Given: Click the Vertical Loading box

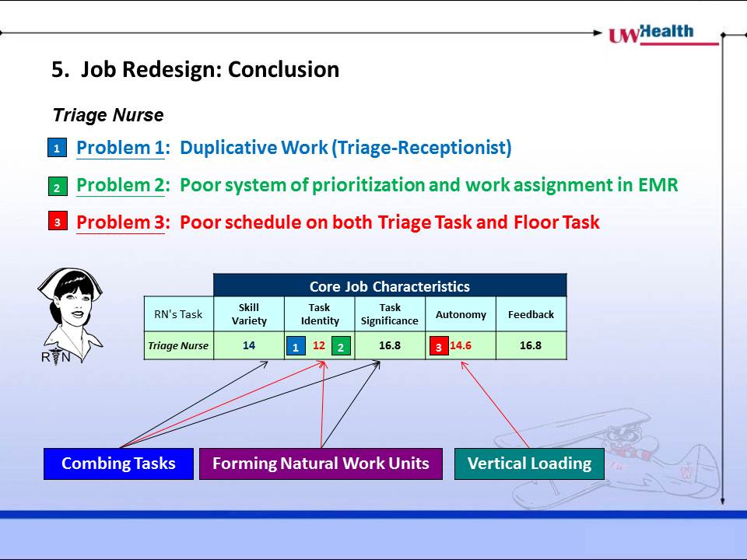Looking at the screenshot, I should coord(529,464).
